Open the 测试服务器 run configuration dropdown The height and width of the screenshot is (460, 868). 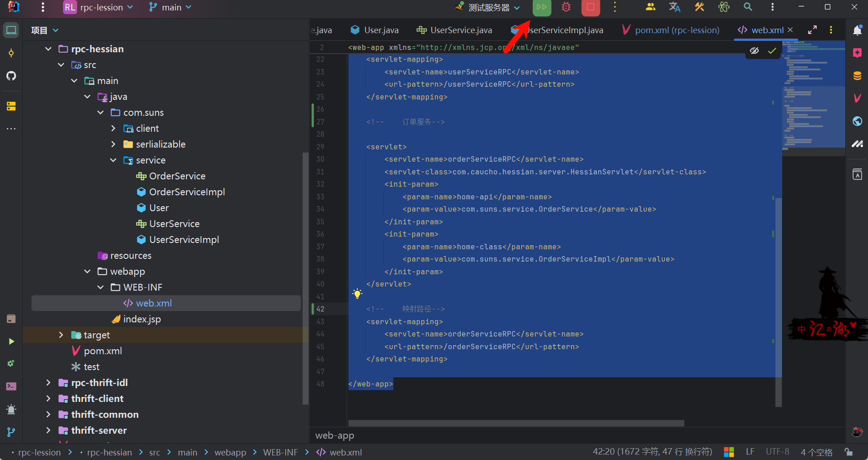click(x=489, y=7)
